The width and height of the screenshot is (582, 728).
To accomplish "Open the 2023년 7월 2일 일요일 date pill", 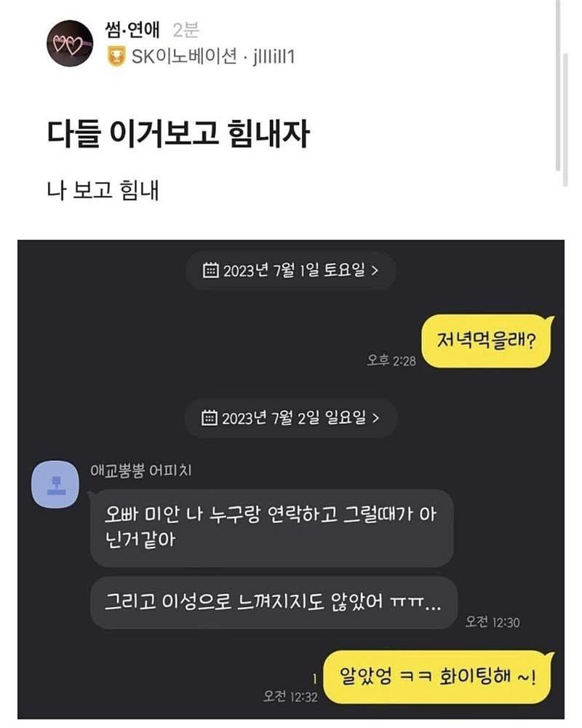I will click(x=290, y=418).
